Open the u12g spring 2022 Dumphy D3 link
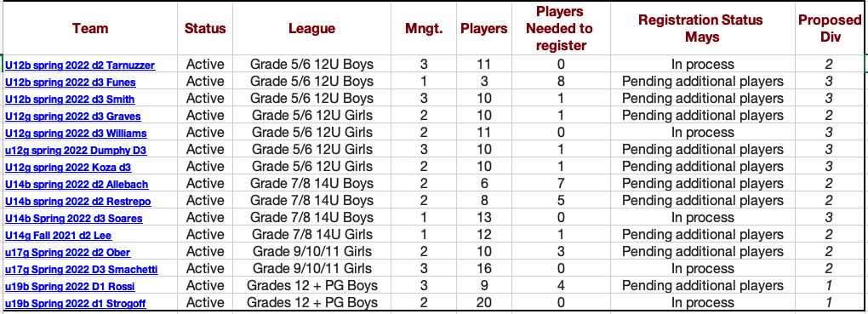 76,151
